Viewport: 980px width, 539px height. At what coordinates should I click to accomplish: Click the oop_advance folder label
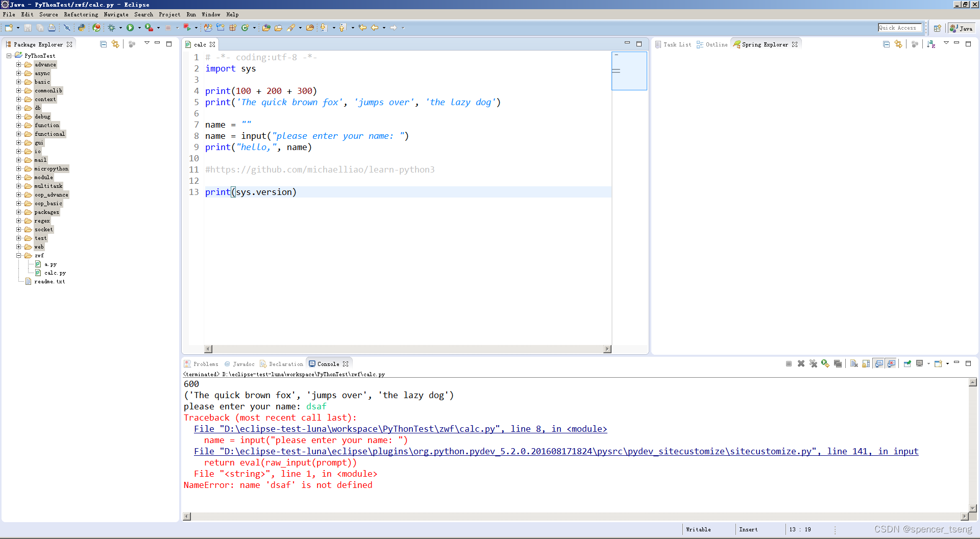[51, 195]
